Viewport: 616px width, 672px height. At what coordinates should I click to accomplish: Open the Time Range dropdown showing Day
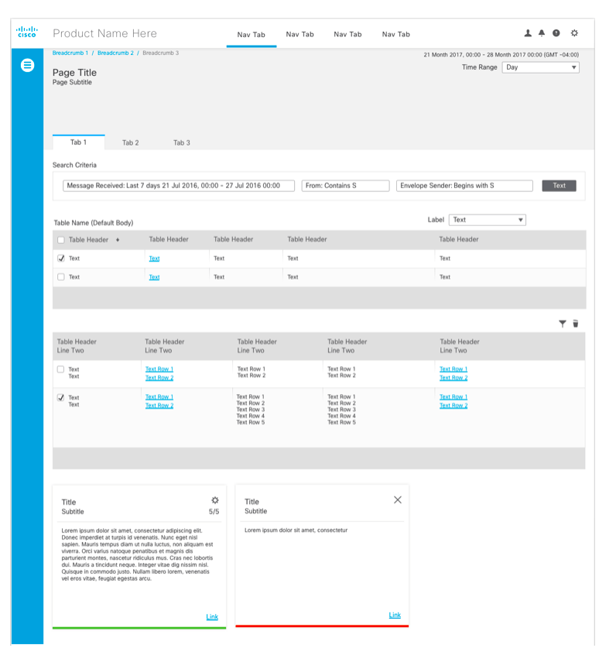540,67
